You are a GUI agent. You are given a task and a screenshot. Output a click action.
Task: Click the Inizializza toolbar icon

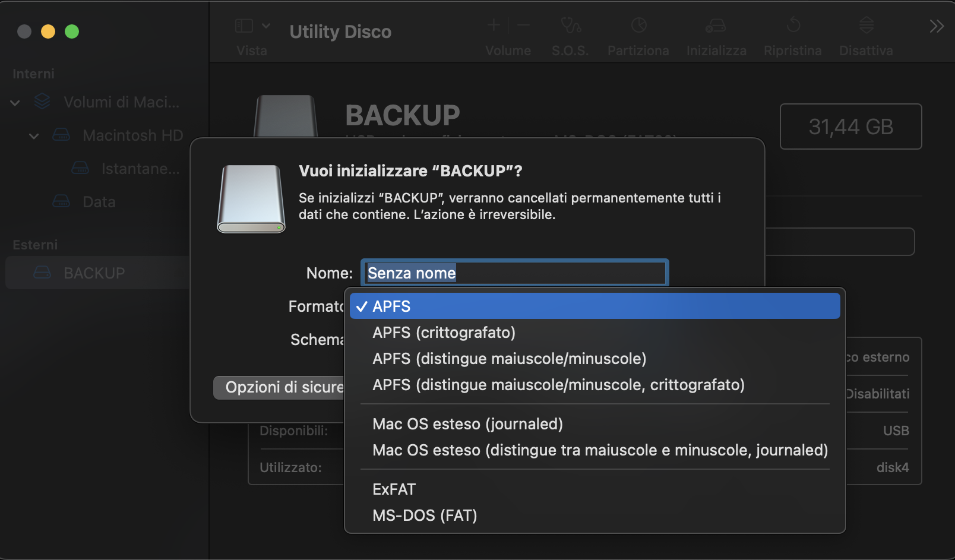(716, 33)
